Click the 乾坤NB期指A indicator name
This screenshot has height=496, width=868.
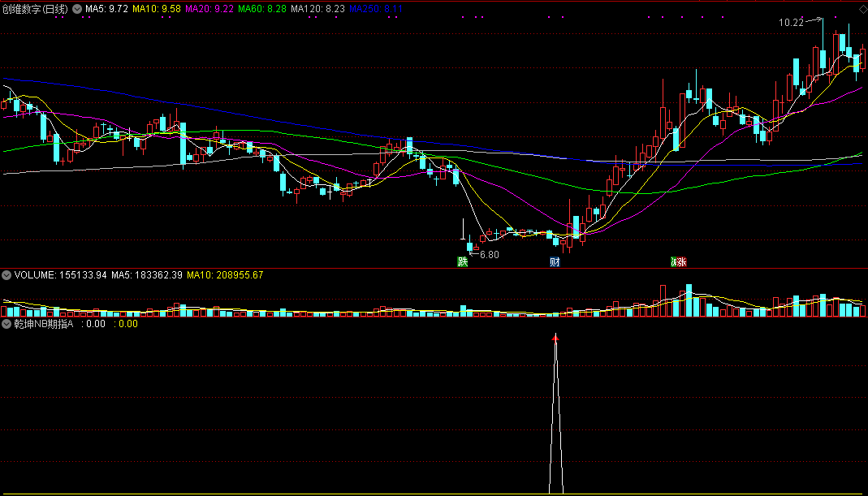44,324
